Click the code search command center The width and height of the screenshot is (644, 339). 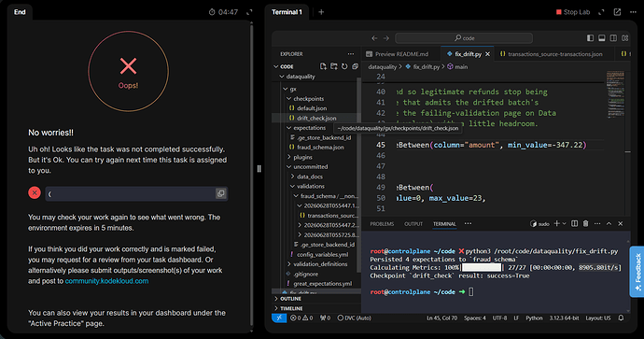point(464,38)
